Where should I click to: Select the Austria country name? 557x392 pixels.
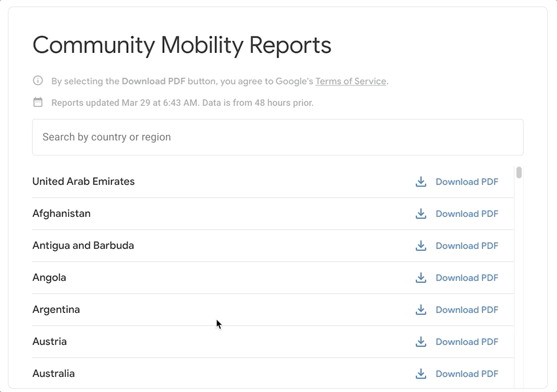click(x=50, y=342)
